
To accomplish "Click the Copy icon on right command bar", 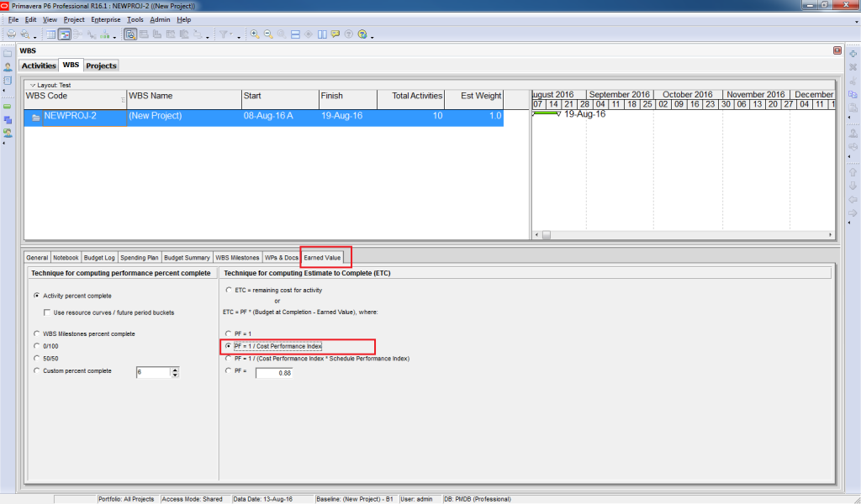I will [853, 94].
